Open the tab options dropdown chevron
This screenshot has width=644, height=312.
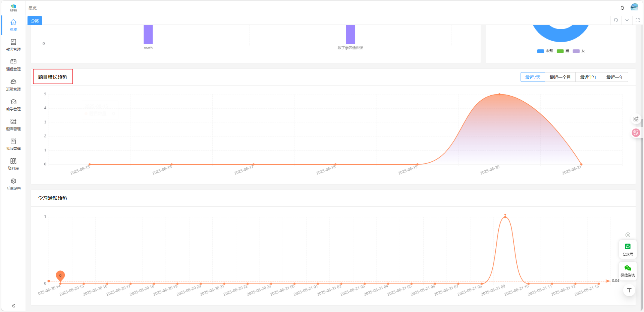point(627,20)
